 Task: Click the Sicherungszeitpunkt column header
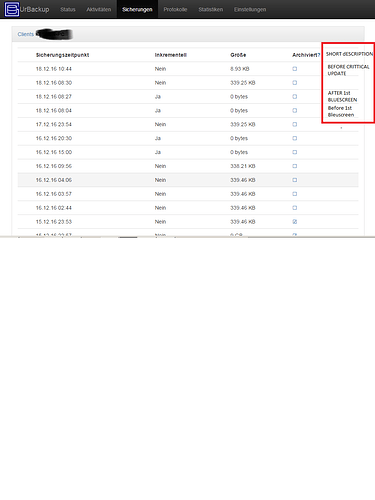pos(62,55)
